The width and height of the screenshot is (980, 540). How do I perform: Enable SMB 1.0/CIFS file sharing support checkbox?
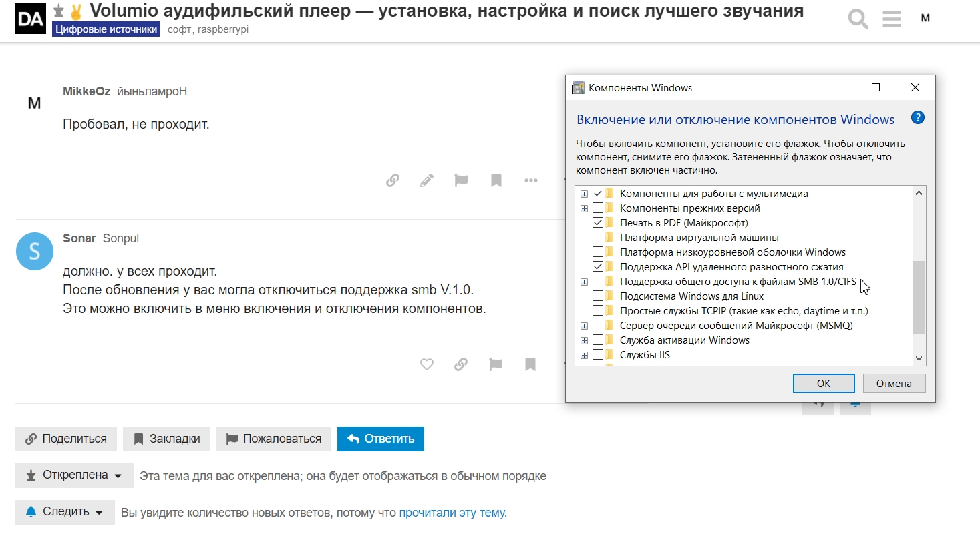click(x=598, y=281)
